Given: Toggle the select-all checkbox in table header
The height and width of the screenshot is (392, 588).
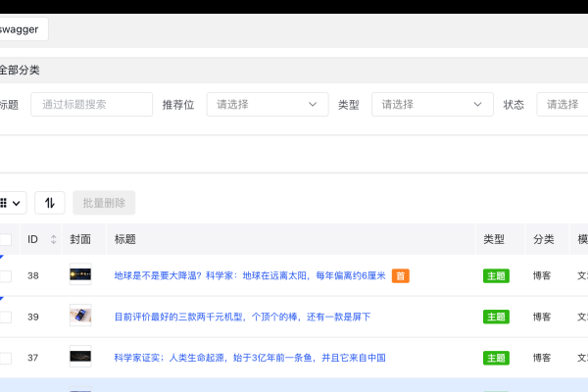Looking at the screenshot, I should point(5,239).
